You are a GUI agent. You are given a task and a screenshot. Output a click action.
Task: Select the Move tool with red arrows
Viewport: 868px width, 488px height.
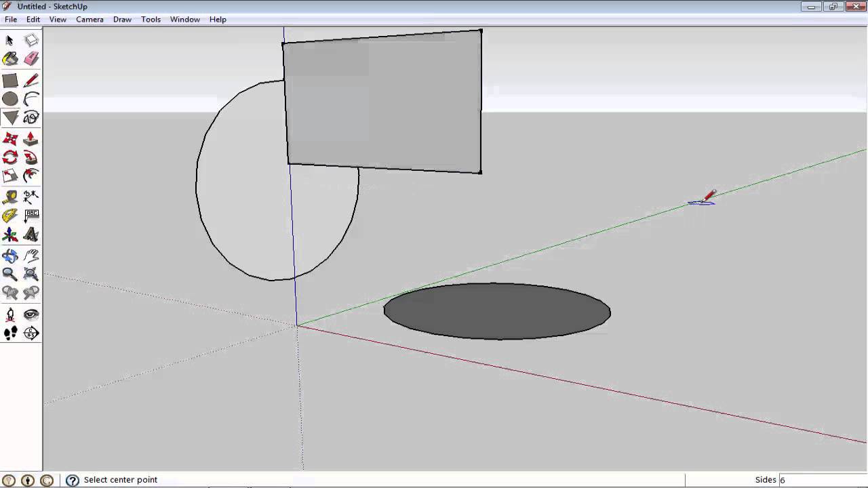(x=10, y=139)
